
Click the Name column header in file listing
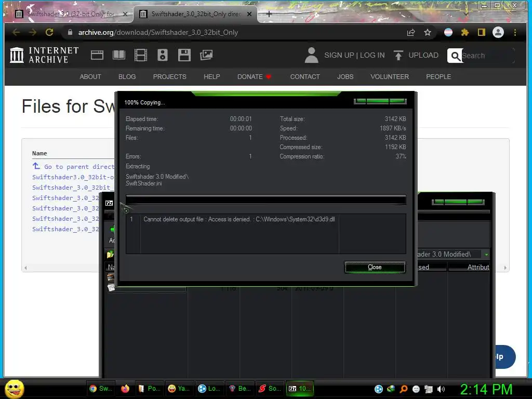pyautogui.click(x=39, y=153)
